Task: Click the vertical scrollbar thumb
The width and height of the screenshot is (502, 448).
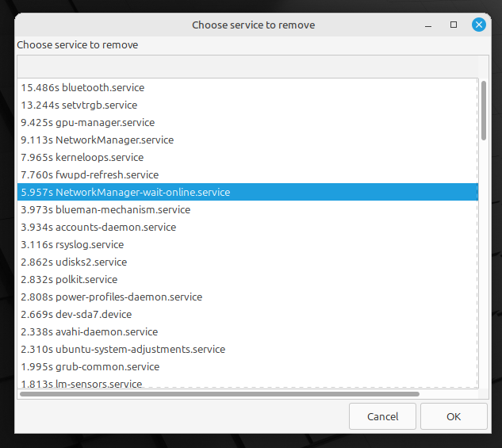Action: tap(484, 110)
